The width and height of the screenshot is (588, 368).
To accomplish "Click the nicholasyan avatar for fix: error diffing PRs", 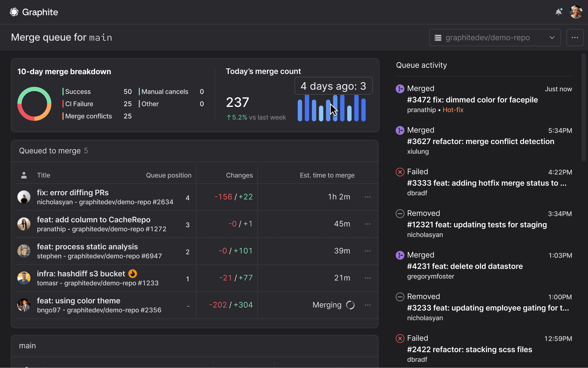I will [x=24, y=197].
